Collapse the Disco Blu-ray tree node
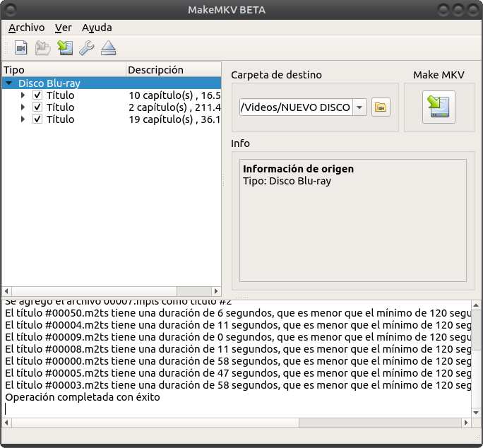 click(x=9, y=83)
